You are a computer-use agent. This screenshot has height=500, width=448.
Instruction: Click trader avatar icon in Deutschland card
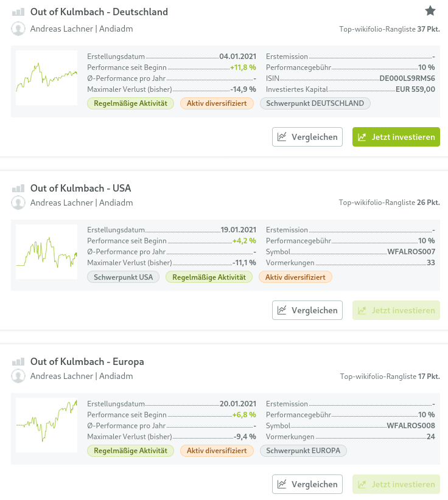click(x=18, y=29)
